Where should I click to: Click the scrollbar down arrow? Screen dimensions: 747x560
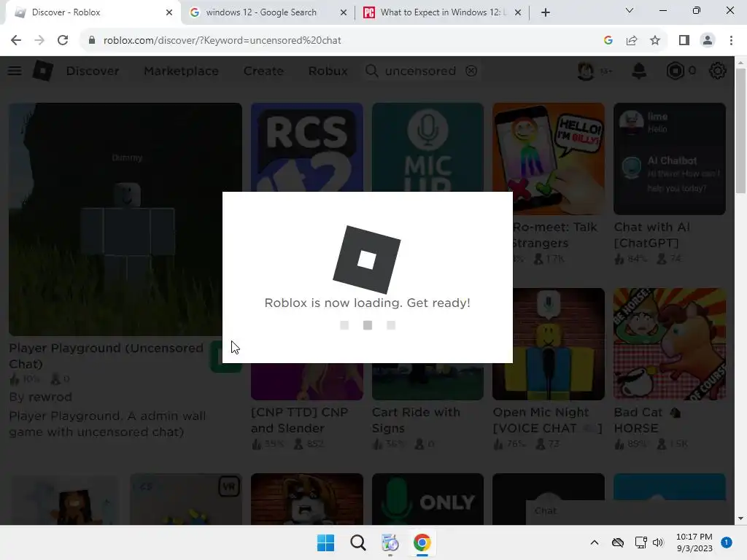[x=740, y=518]
